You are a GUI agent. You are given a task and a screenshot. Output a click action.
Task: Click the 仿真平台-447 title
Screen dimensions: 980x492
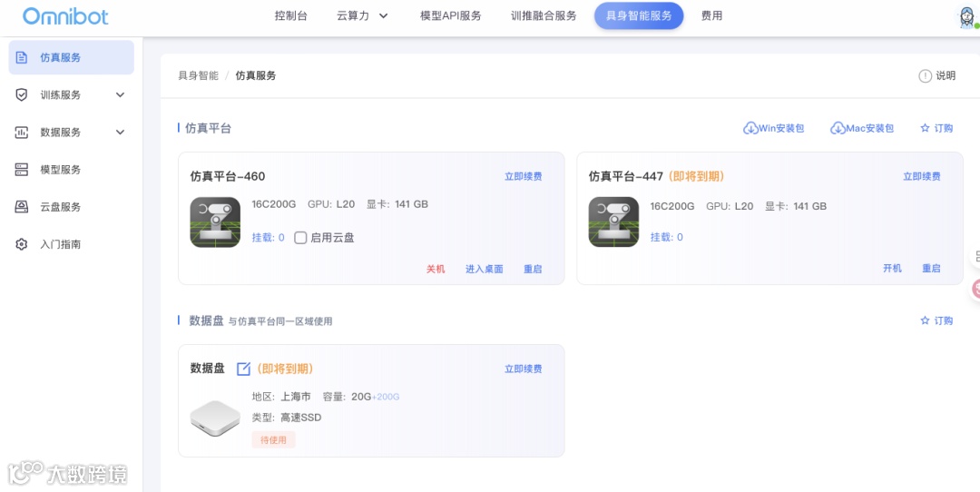[625, 177]
